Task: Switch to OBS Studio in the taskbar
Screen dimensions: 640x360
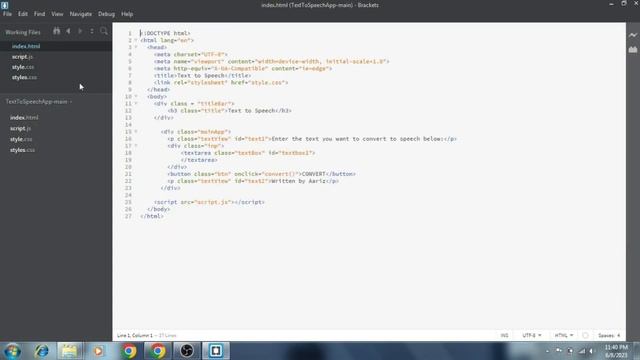Action: coord(187,351)
